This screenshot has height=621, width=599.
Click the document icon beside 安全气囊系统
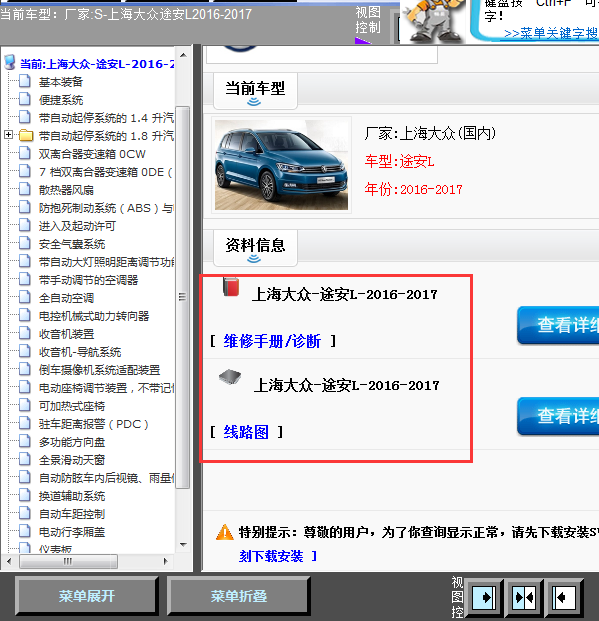tap(25, 243)
